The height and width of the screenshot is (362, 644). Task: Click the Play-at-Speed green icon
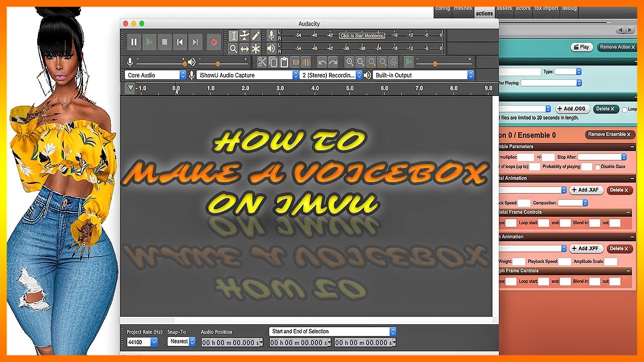(x=409, y=62)
